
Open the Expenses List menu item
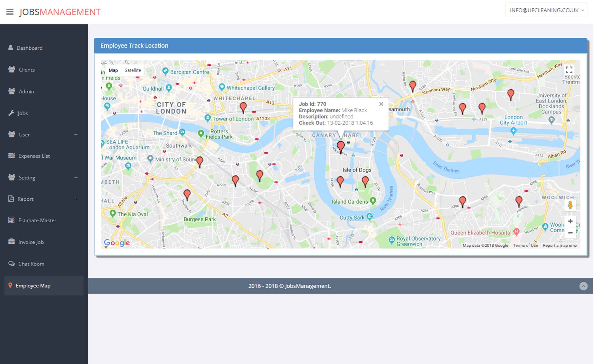[34, 156]
